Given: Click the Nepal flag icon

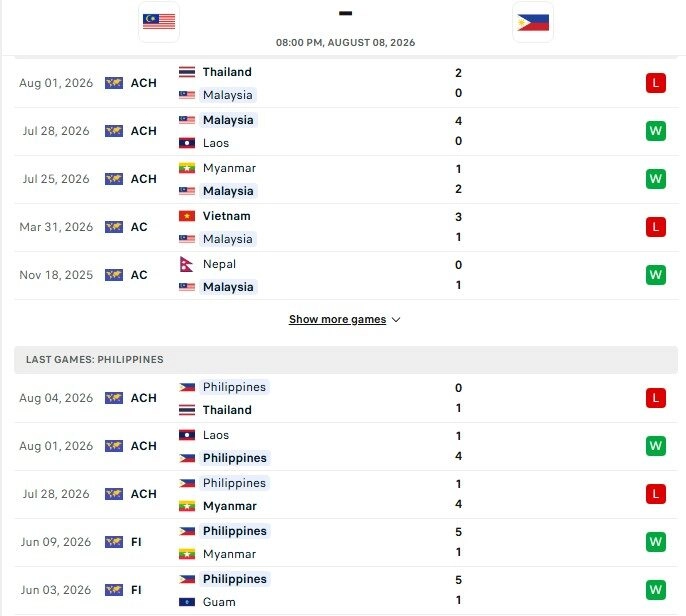Looking at the screenshot, I should pyautogui.click(x=187, y=264).
